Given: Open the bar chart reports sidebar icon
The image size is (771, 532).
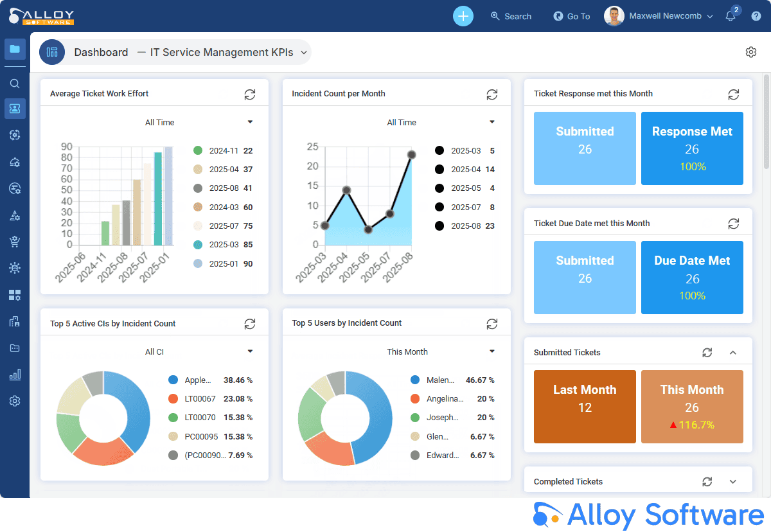Looking at the screenshot, I should (15, 375).
